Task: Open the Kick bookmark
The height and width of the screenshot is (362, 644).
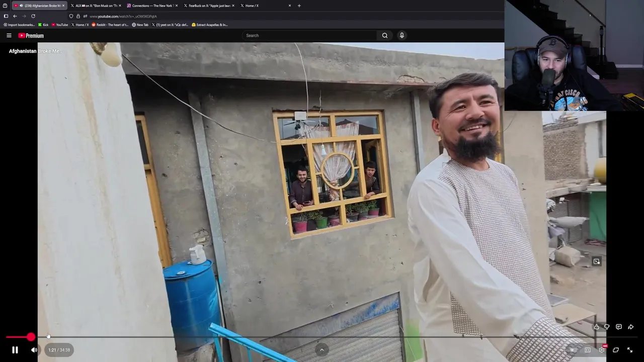Action: [x=44, y=25]
